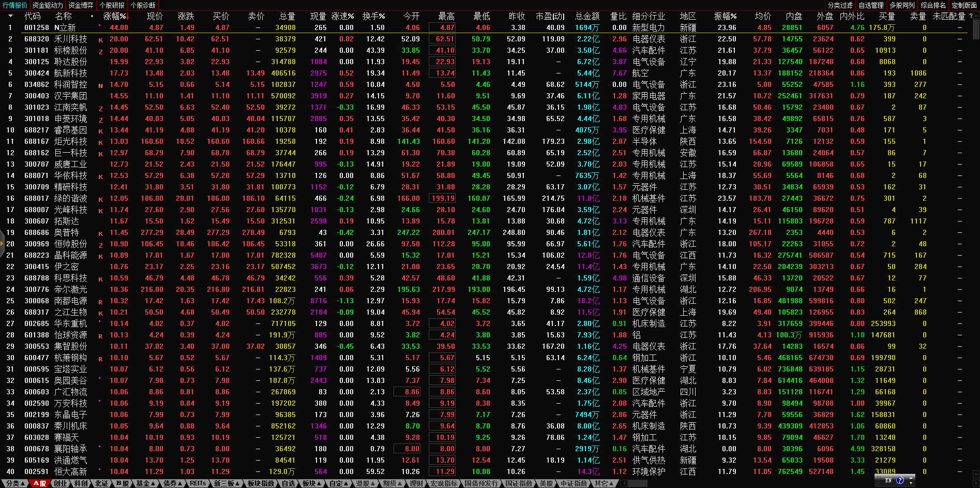Open the 个股诊断 tab
This screenshot has height=488, width=980.
(143, 5)
